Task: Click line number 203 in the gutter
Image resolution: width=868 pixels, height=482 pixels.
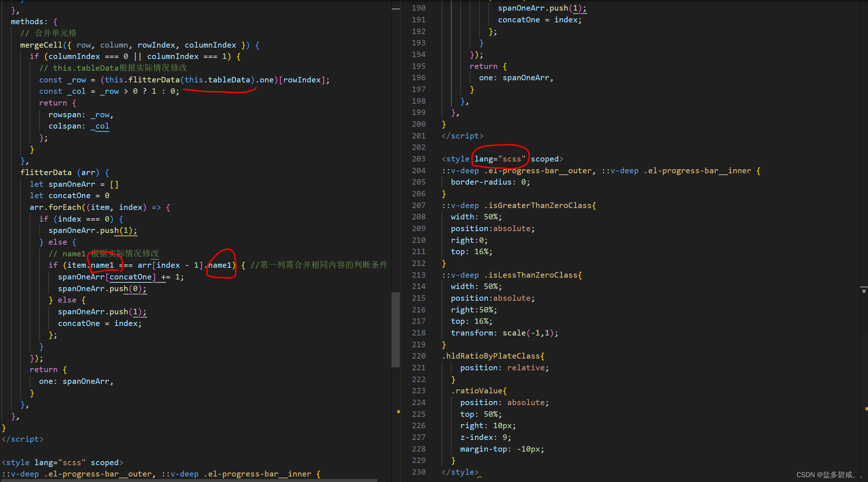Action: coord(418,159)
